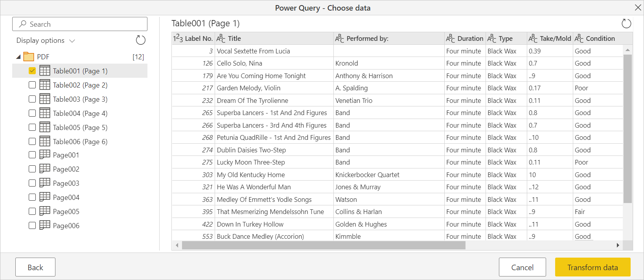Click the Page002 page icon
This screenshot has height=280, width=644.
[45, 168]
